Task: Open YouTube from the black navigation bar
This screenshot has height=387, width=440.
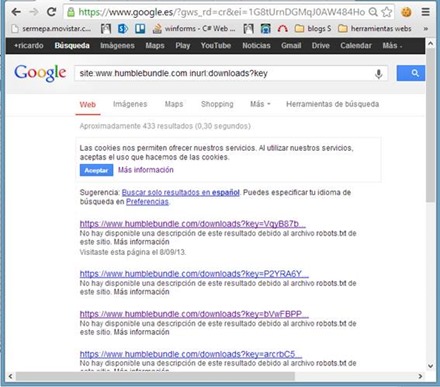Action: tap(216, 46)
